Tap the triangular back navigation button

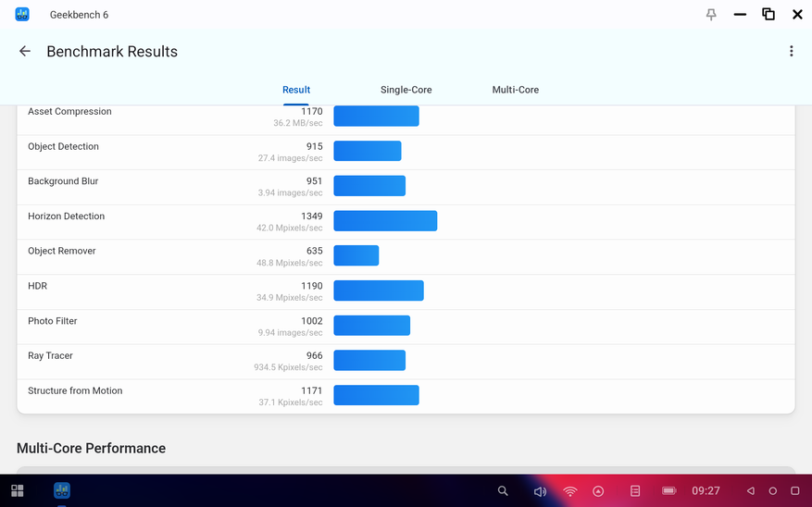tap(750, 490)
